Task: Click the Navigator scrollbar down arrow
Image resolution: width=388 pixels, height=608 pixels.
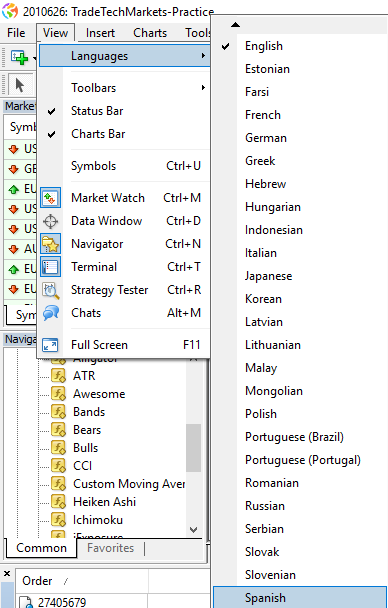Action: (193, 529)
